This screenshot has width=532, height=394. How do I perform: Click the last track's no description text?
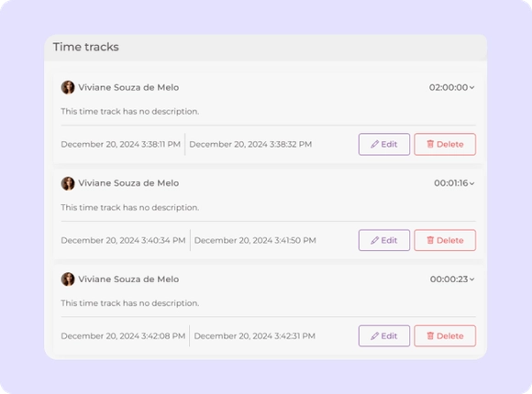click(x=130, y=303)
